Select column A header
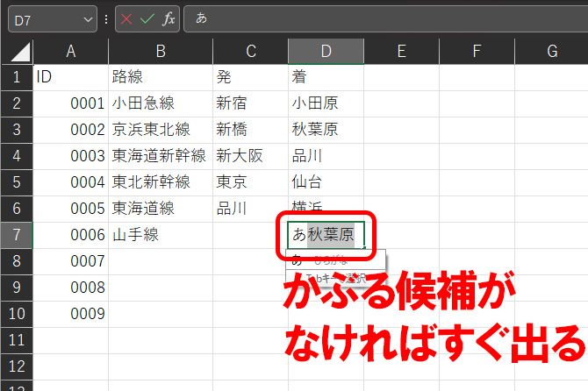 click(70, 52)
